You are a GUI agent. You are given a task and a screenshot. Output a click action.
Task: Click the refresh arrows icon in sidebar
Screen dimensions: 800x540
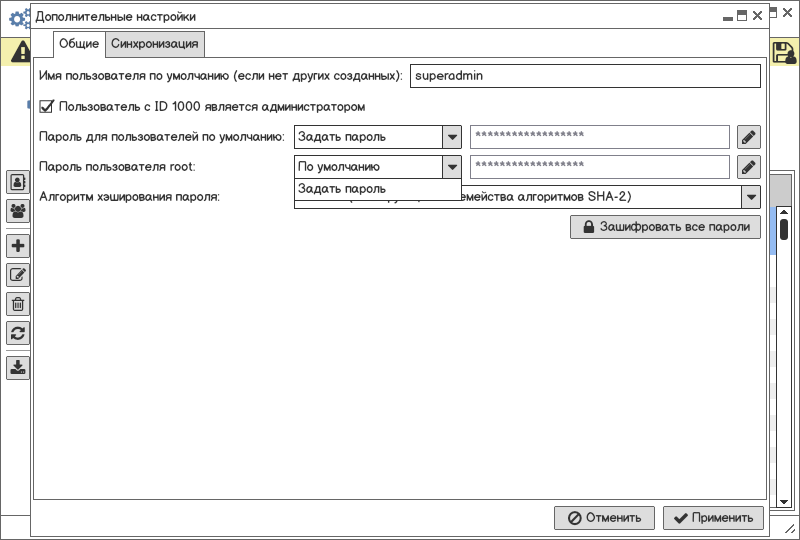[x=18, y=333]
